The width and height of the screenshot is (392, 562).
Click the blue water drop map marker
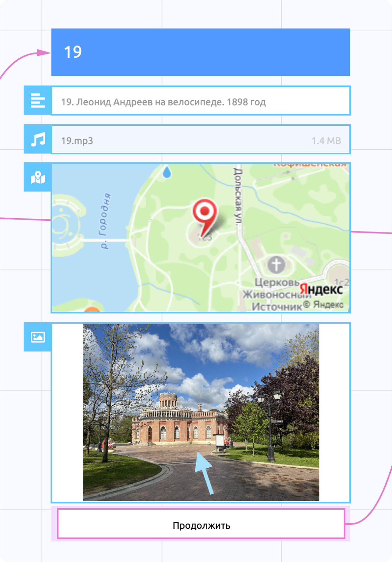coord(167,172)
